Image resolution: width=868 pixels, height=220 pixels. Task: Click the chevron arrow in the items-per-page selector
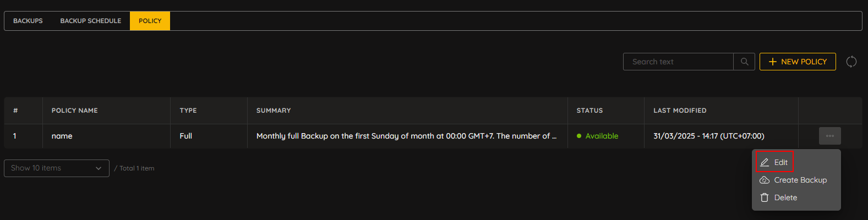pos(99,168)
